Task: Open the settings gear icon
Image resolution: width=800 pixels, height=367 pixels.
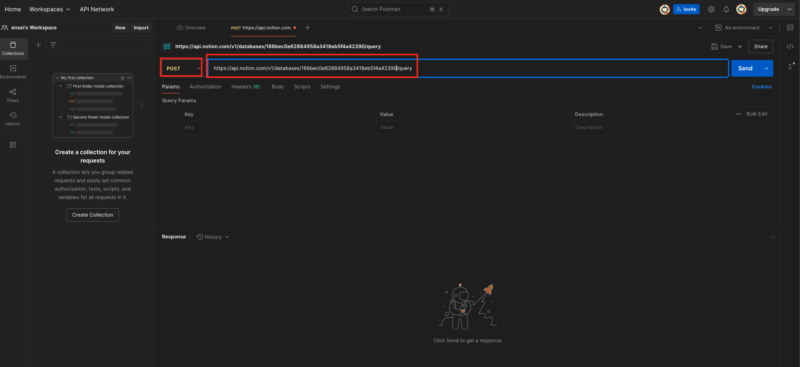Action: point(711,9)
